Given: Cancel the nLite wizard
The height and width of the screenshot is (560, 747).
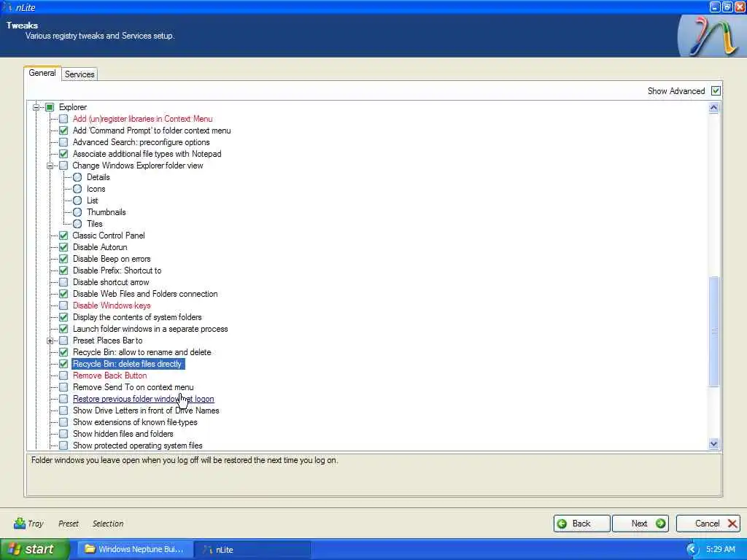Looking at the screenshot, I should pos(708,524).
